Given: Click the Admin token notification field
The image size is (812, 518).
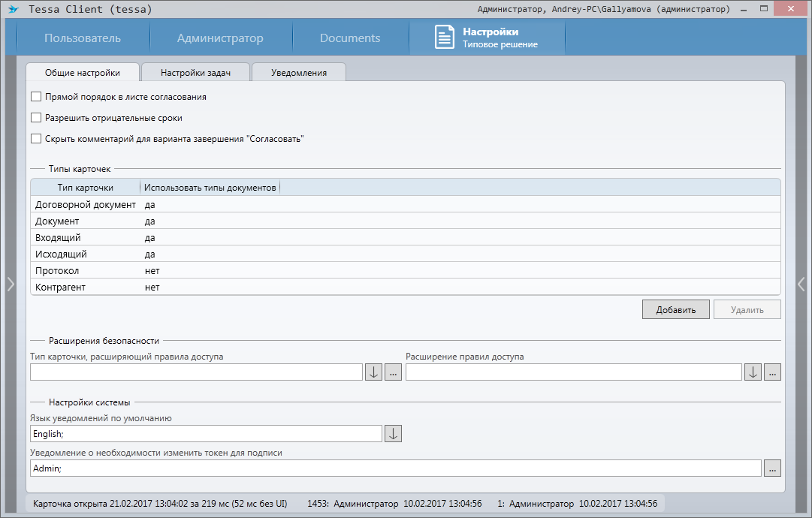Looking at the screenshot, I should pos(395,468).
